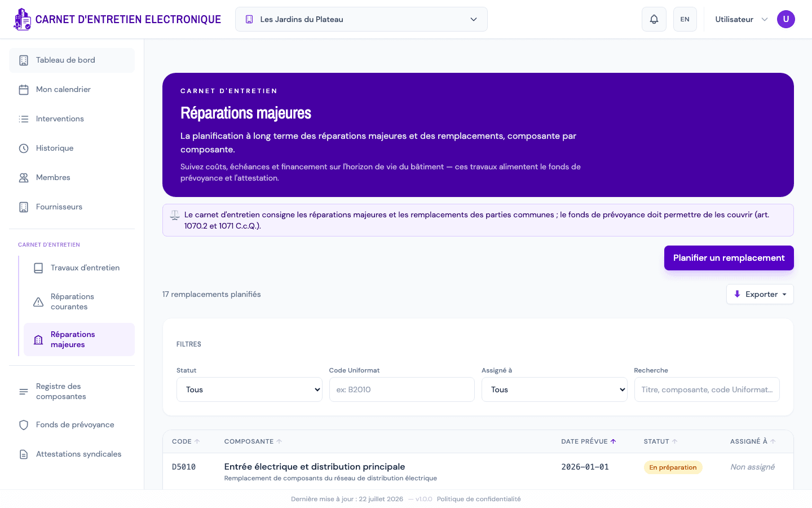Open the notifications bell

(654, 19)
